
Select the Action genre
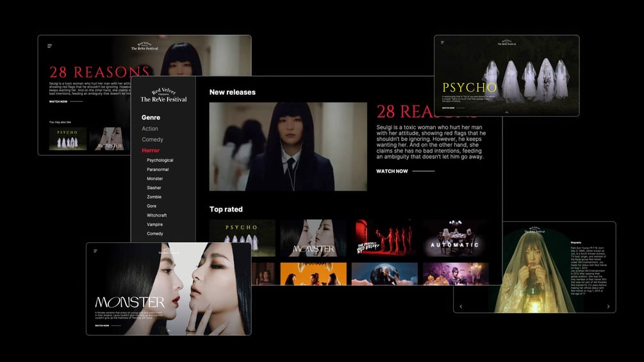[150, 129]
